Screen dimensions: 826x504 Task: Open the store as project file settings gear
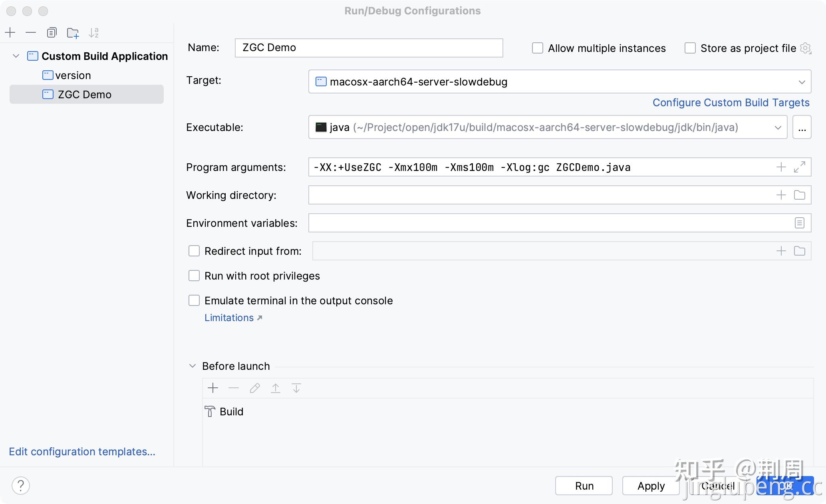coord(806,48)
